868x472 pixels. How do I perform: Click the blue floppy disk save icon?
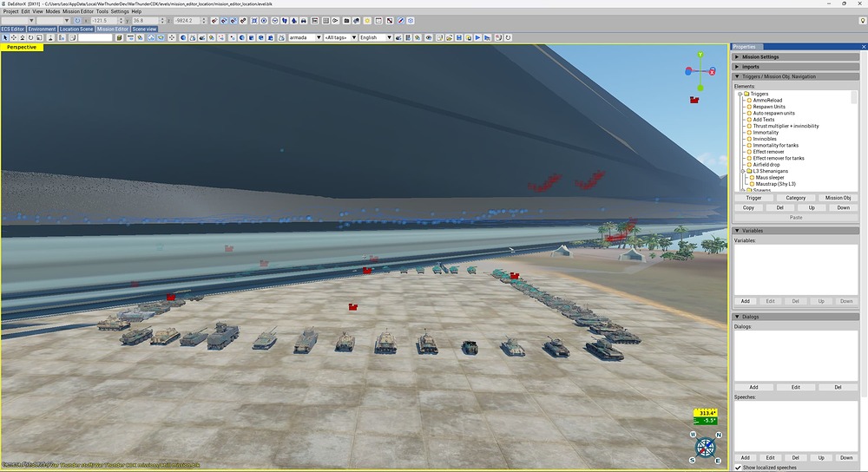pyautogui.click(x=459, y=37)
